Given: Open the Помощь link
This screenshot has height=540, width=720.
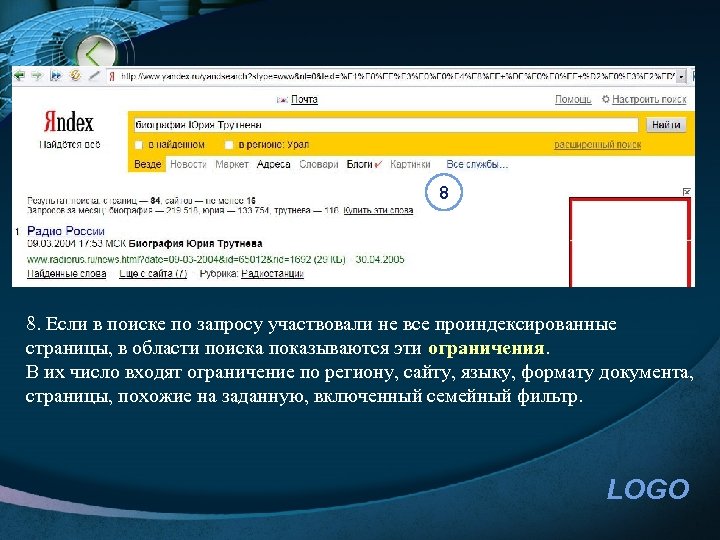Looking at the screenshot, I should (x=573, y=99).
